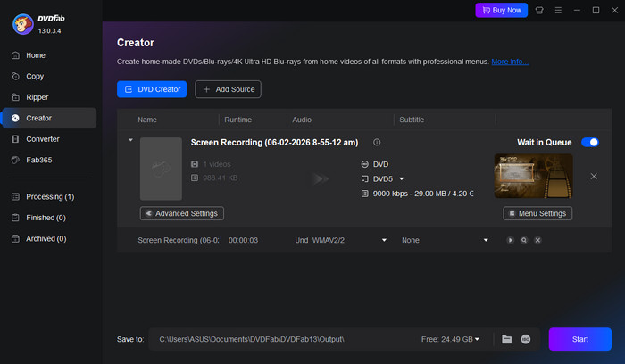Click Add Source button
Image resolution: width=625 pixels, height=364 pixels.
click(x=228, y=89)
